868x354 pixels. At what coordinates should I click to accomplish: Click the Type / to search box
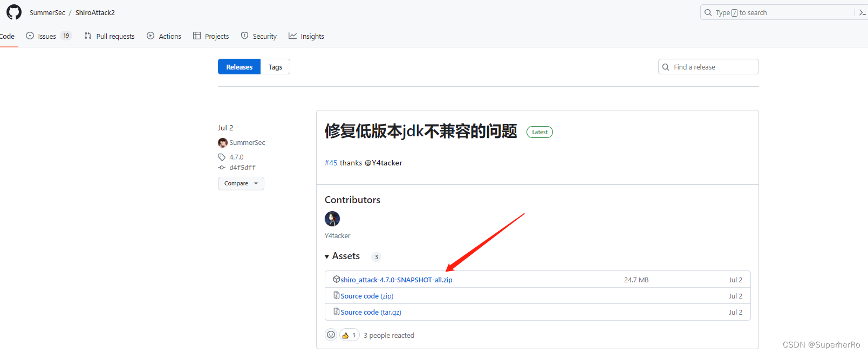click(777, 12)
